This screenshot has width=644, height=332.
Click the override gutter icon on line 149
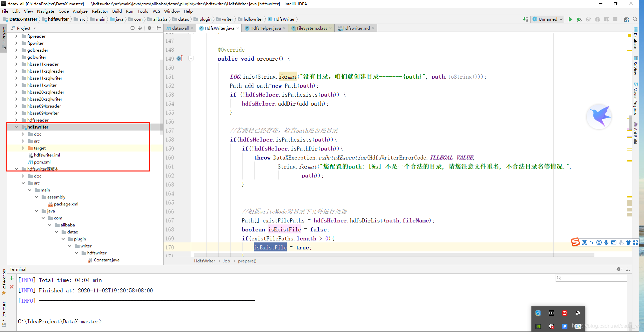click(x=180, y=59)
